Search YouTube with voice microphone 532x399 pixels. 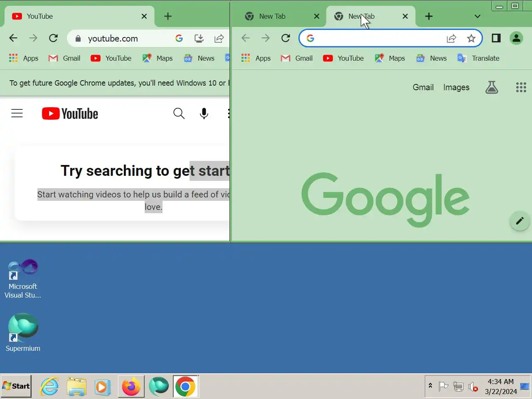(204, 113)
